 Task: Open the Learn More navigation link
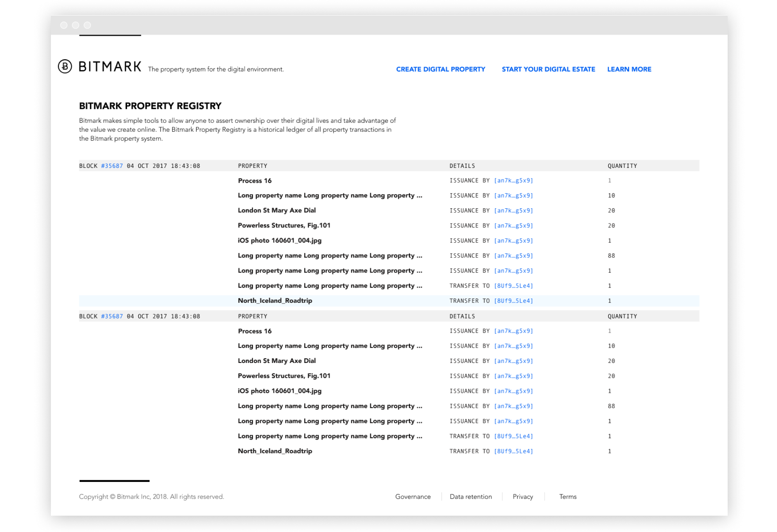pyautogui.click(x=629, y=69)
